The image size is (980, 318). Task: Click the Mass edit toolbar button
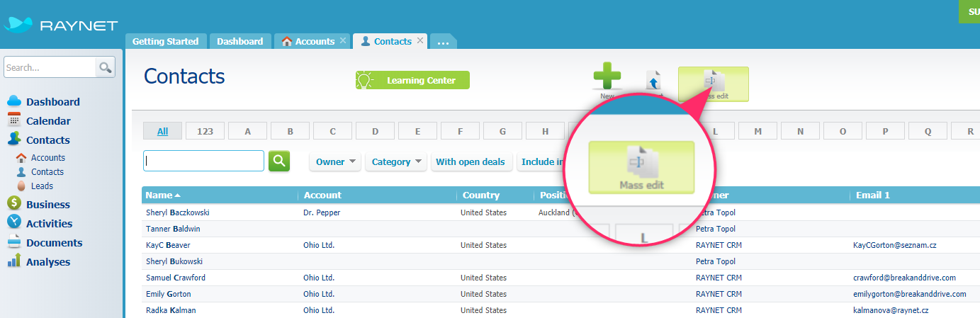[713, 84]
